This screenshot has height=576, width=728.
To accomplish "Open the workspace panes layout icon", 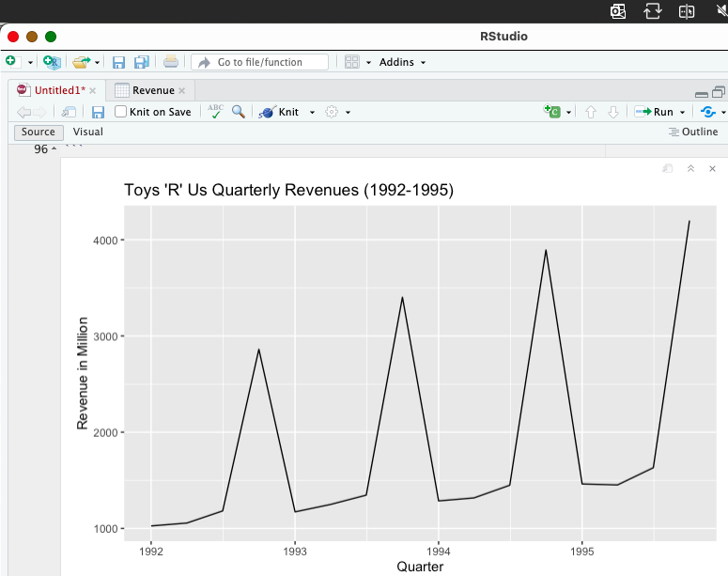I will [x=352, y=62].
